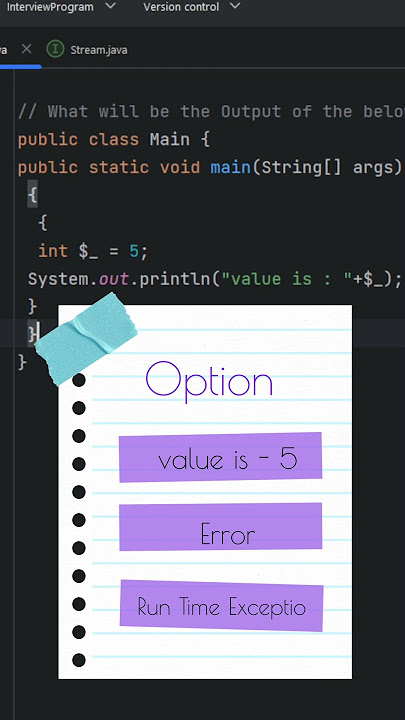Screen dimensions: 405x720
Task: Click the top bullet hole on the notepad
Action: coord(79,380)
